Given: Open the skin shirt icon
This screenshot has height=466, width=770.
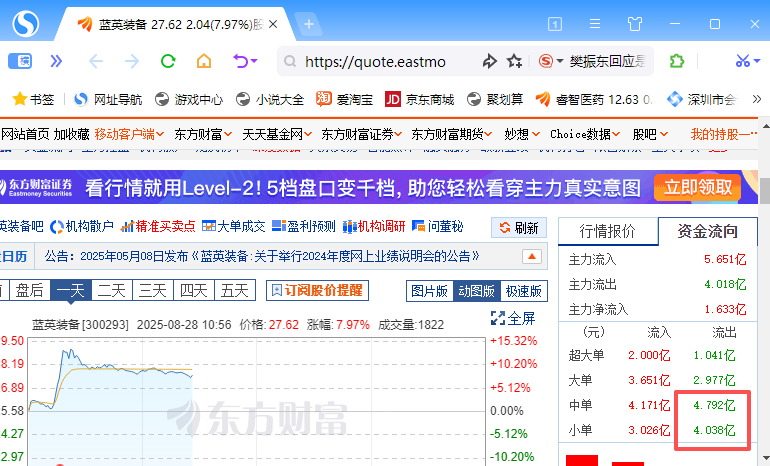Looking at the screenshot, I should pyautogui.click(x=634, y=24).
